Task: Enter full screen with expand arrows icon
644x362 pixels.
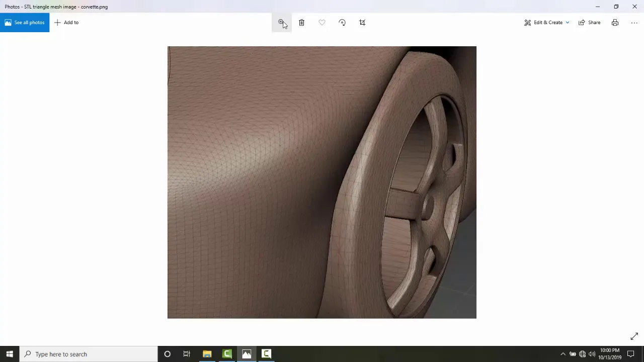Action: click(x=634, y=336)
